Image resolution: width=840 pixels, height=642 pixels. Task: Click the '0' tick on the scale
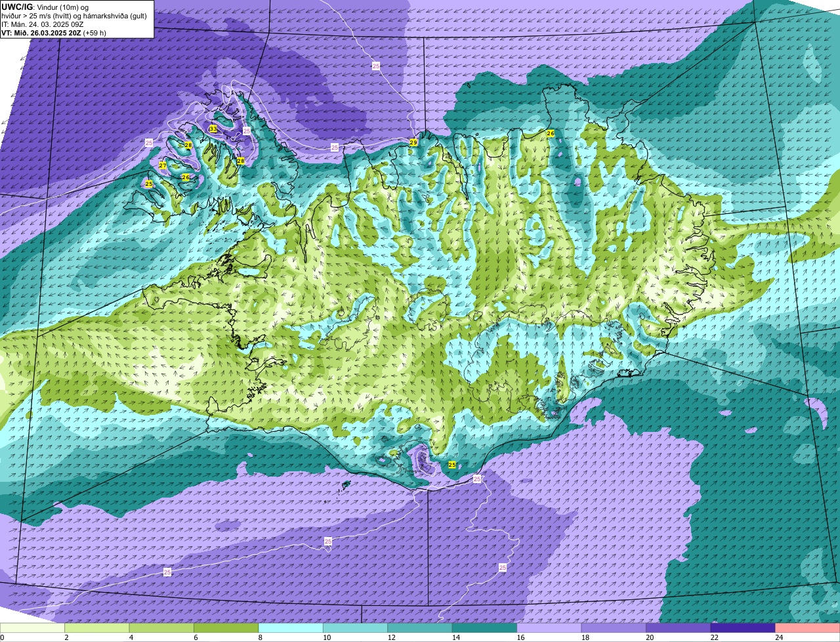coord(2,637)
